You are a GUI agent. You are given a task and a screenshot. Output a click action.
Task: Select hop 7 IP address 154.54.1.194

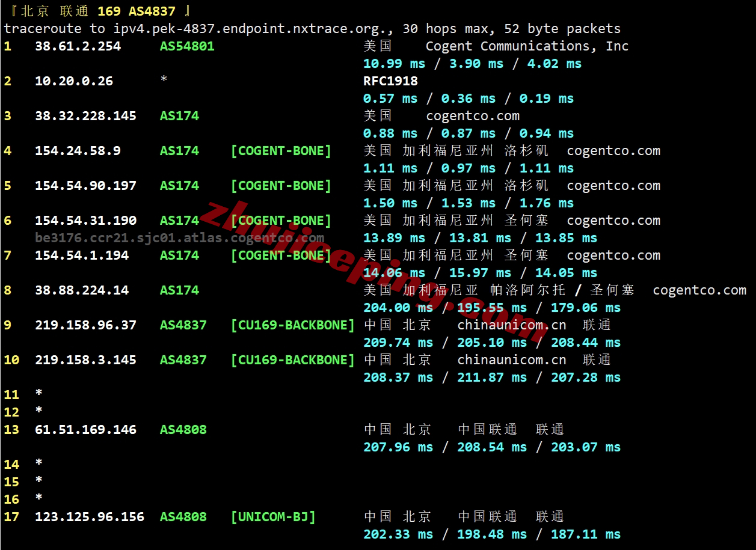(82, 255)
